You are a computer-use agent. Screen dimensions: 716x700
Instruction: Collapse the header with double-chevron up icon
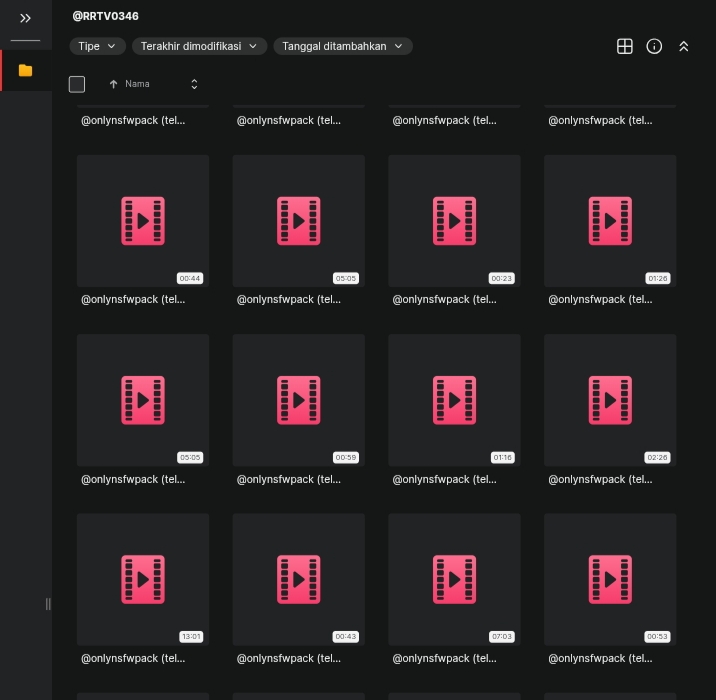pyautogui.click(x=683, y=46)
